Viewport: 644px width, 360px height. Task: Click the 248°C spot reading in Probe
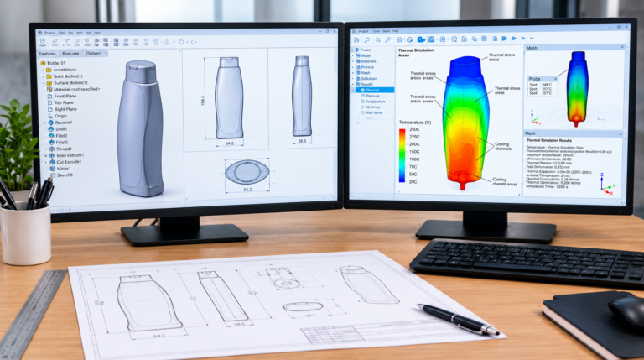point(547,85)
